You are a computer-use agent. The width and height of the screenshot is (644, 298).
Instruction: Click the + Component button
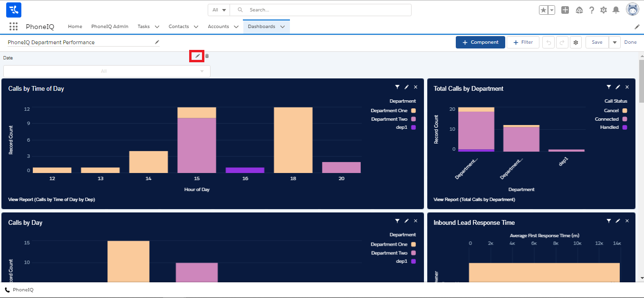480,42
